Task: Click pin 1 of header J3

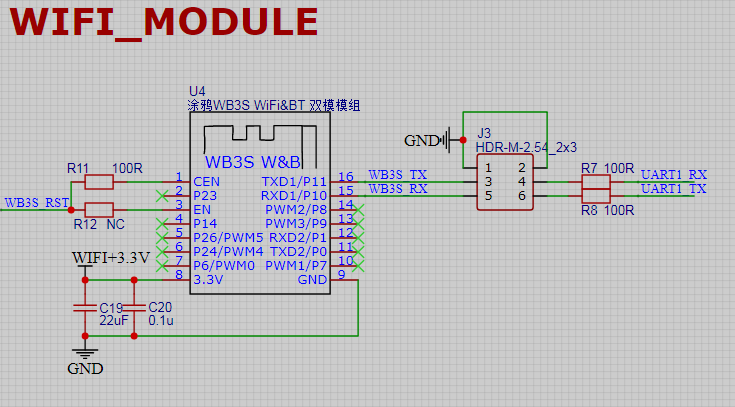Action: pos(488,168)
